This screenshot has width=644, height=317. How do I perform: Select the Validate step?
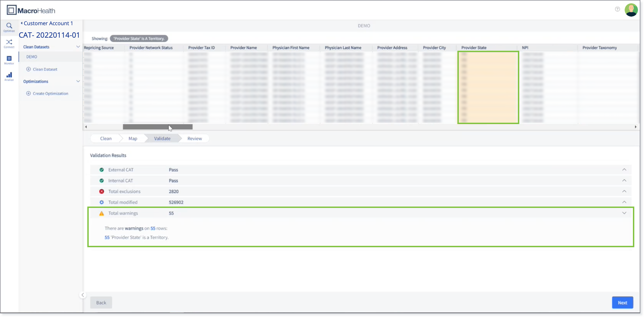(x=162, y=138)
